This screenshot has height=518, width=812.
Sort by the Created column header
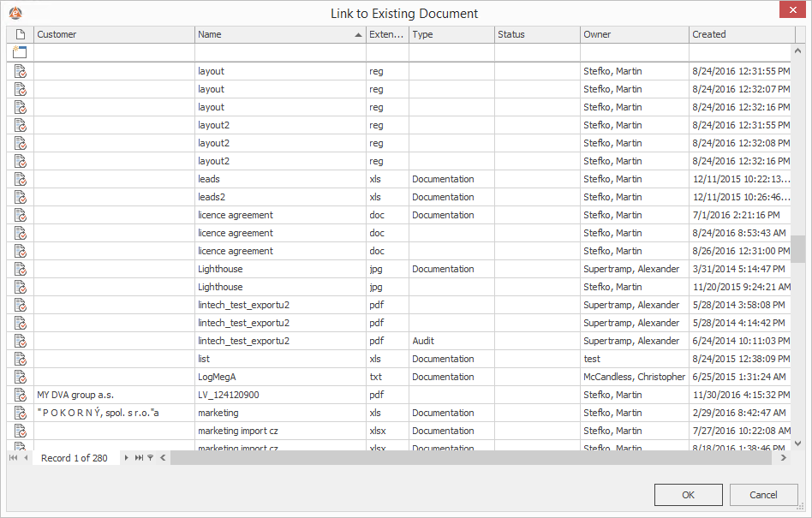pyautogui.click(x=742, y=34)
